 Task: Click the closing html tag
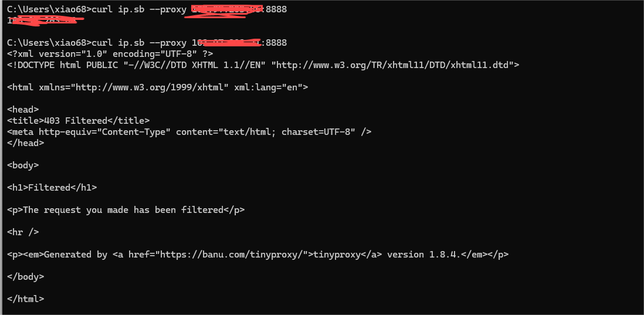click(x=25, y=299)
